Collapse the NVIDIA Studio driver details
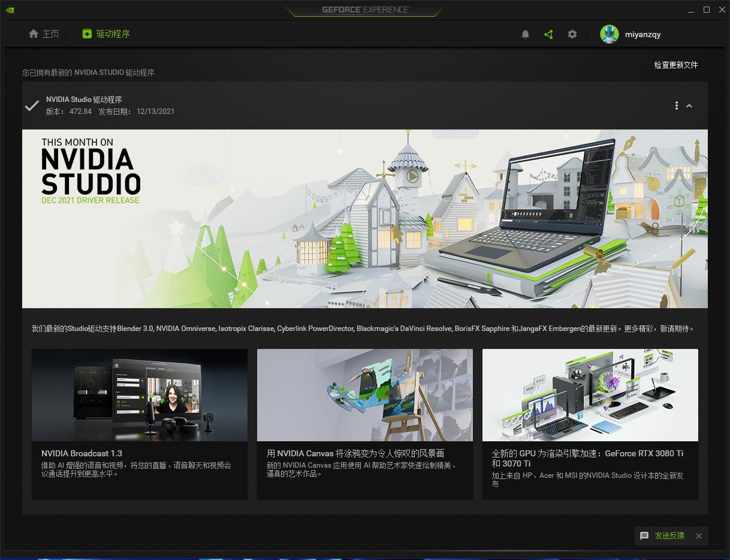Image resolution: width=730 pixels, height=560 pixels. (x=689, y=106)
